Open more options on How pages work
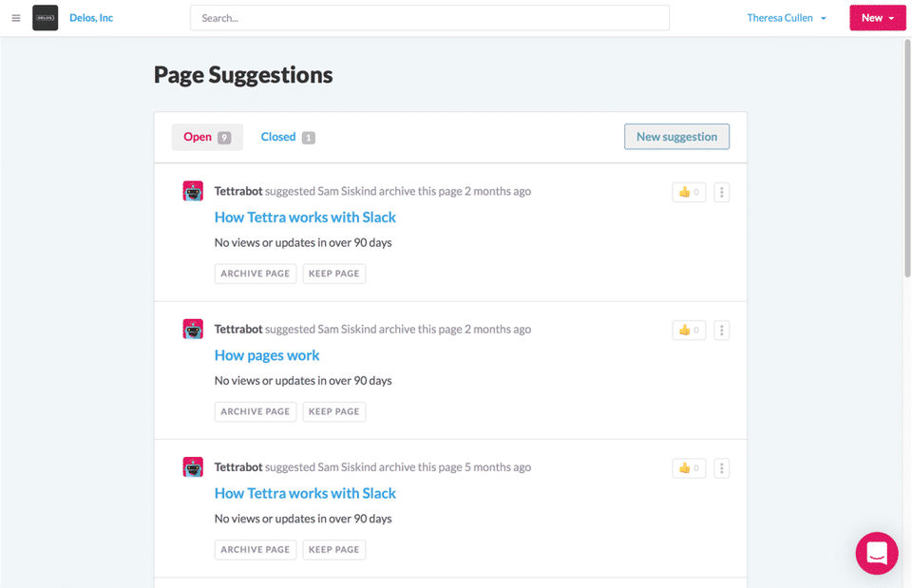Image resolution: width=912 pixels, height=588 pixels. click(x=722, y=331)
